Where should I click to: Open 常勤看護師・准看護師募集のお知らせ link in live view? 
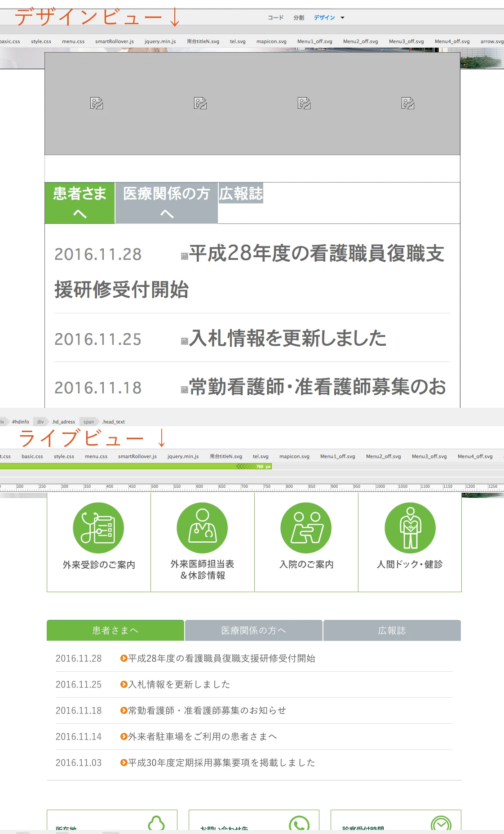(x=207, y=710)
